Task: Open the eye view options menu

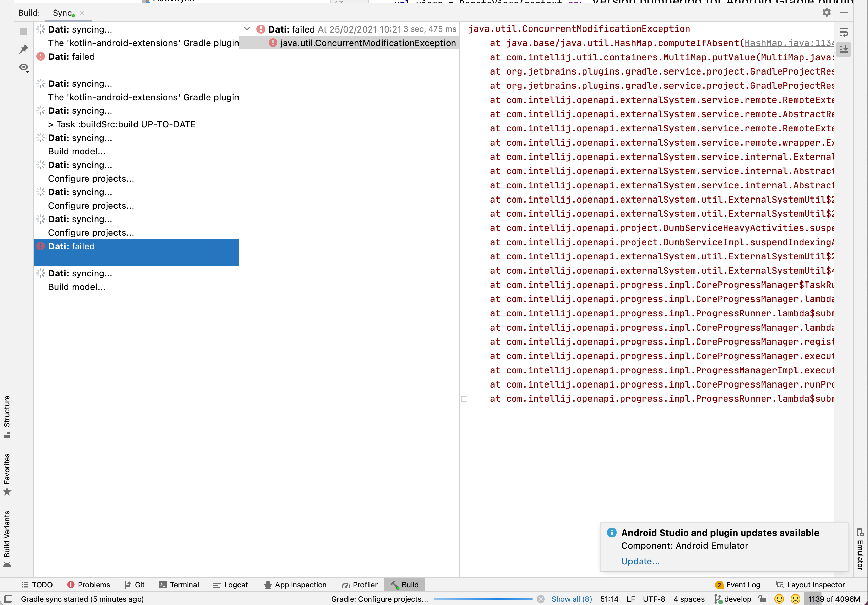Action: tap(24, 68)
